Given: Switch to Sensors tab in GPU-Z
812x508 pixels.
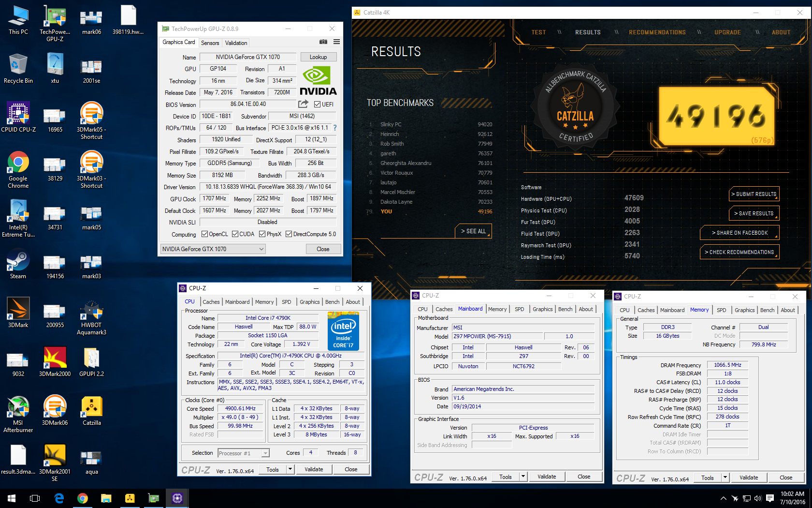Looking at the screenshot, I should click(x=210, y=43).
